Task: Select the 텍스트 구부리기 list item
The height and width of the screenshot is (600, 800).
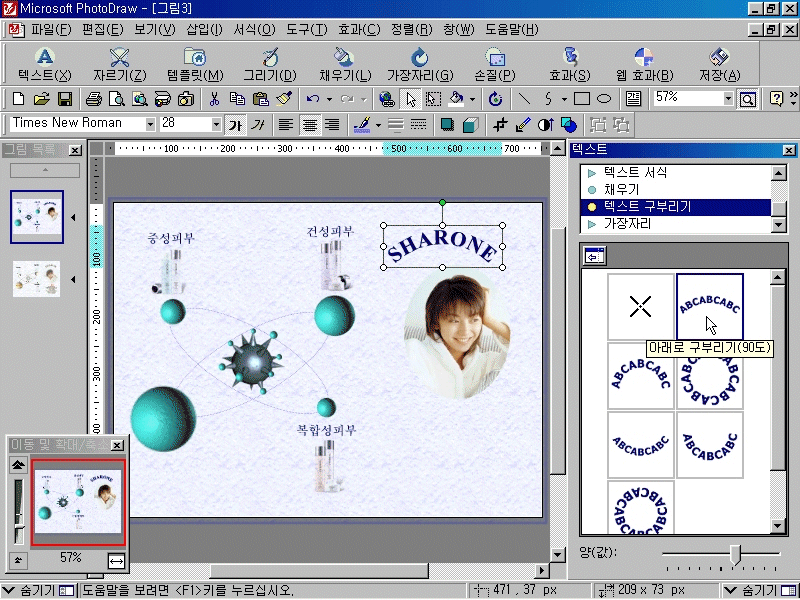Action: [x=676, y=207]
